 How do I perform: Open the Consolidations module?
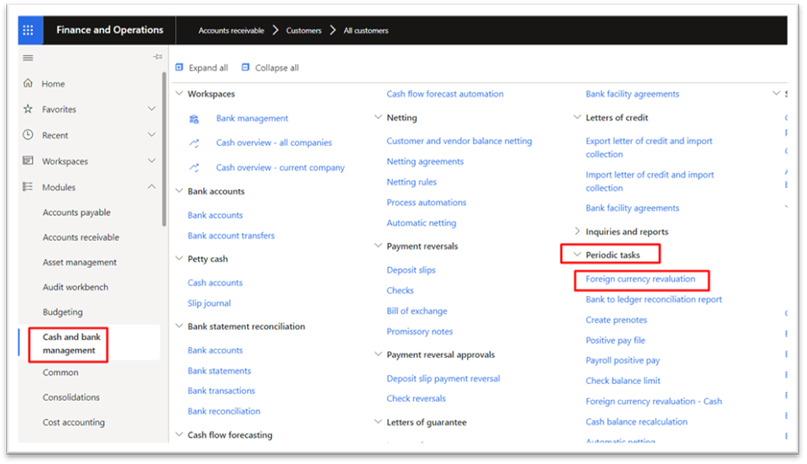[71, 397]
